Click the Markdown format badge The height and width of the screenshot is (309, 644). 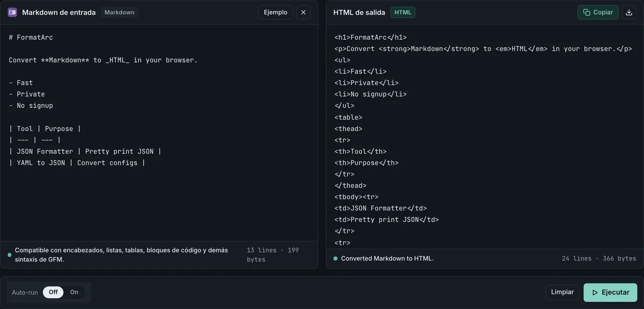tap(119, 13)
